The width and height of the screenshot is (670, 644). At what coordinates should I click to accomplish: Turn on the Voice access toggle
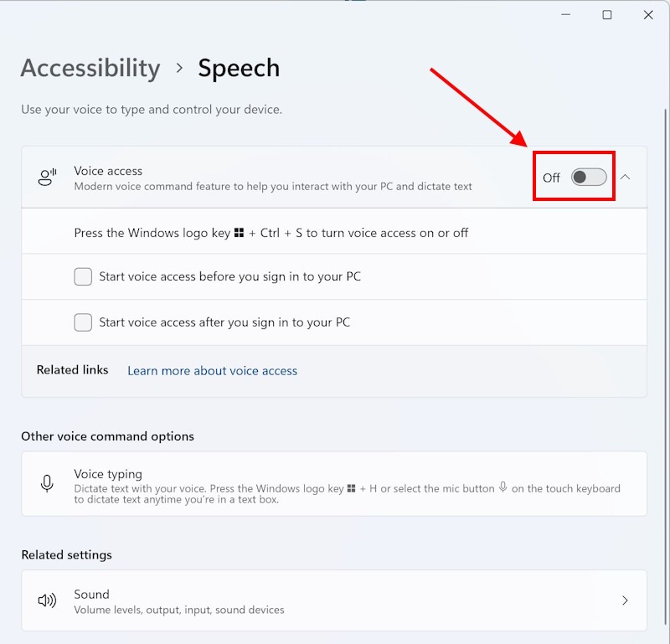click(x=589, y=177)
